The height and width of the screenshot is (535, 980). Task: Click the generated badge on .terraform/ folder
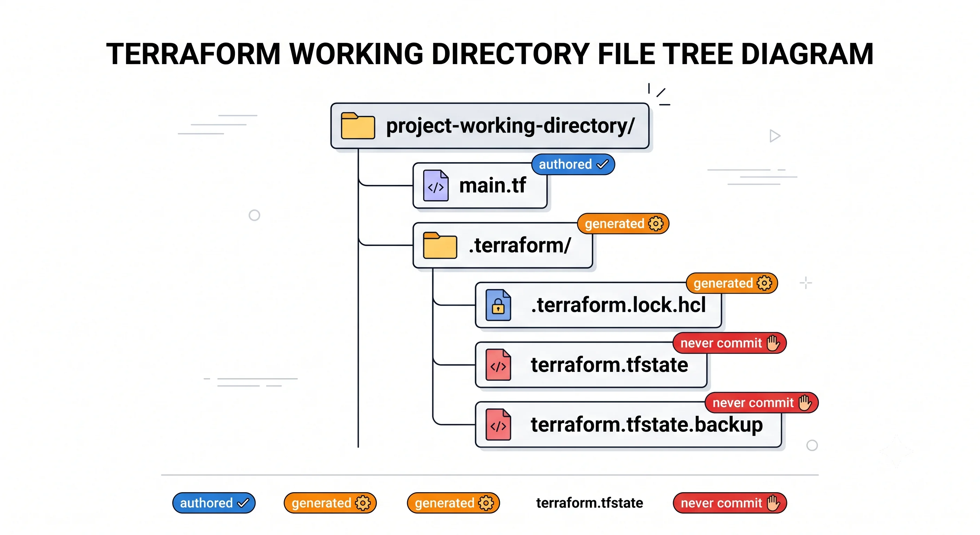tap(623, 224)
